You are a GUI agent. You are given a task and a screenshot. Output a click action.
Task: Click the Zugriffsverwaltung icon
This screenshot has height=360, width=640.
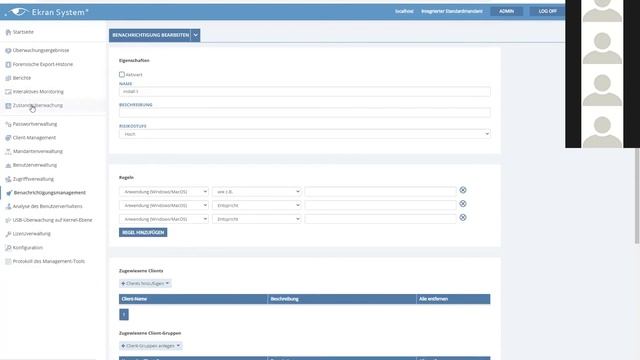click(8, 179)
